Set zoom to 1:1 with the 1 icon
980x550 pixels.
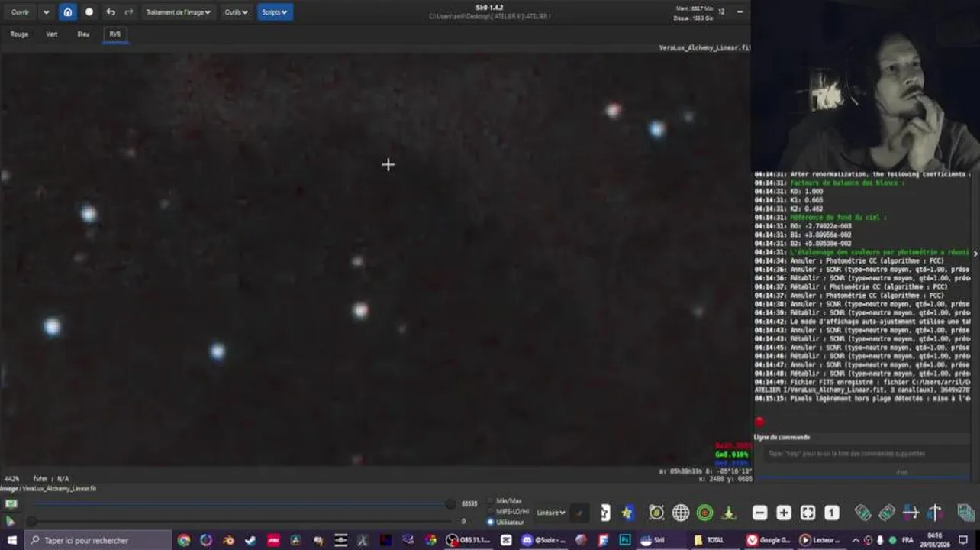[832, 513]
